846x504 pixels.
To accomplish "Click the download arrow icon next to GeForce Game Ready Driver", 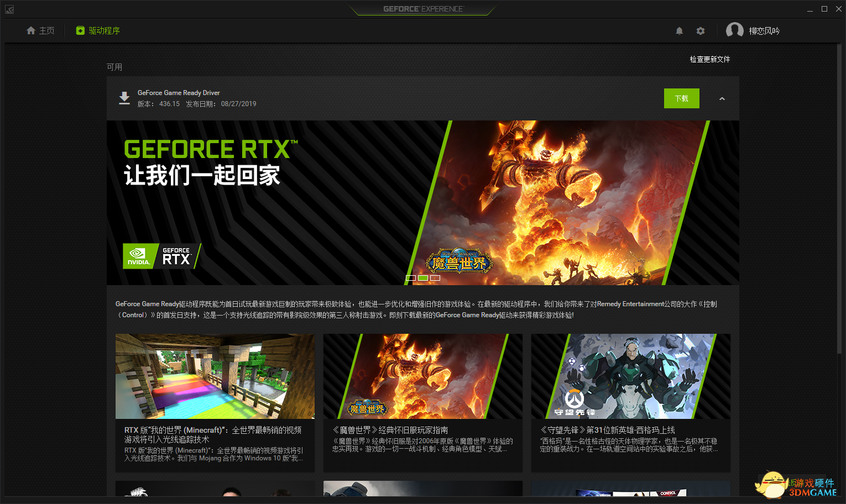I will [x=124, y=98].
